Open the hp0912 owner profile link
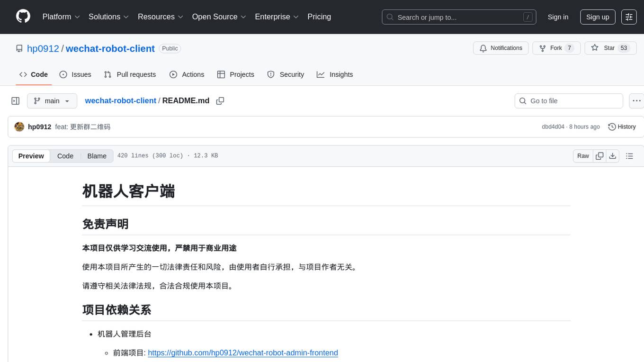Viewport: 644px width, 362px height. [x=43, y=48]
